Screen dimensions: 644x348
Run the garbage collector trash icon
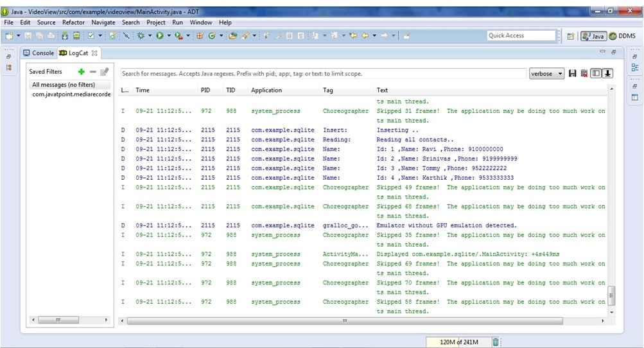[x=496, y=342]
